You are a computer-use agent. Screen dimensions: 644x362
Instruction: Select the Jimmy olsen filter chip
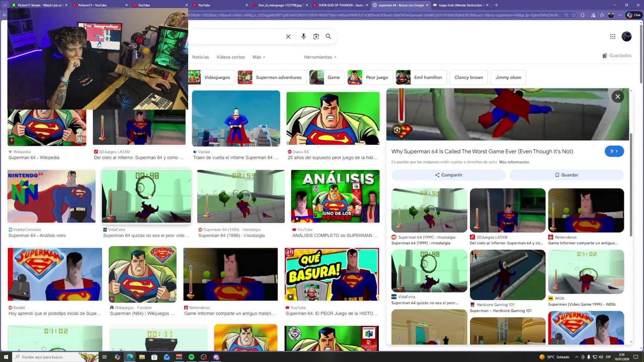coord(508,77)
